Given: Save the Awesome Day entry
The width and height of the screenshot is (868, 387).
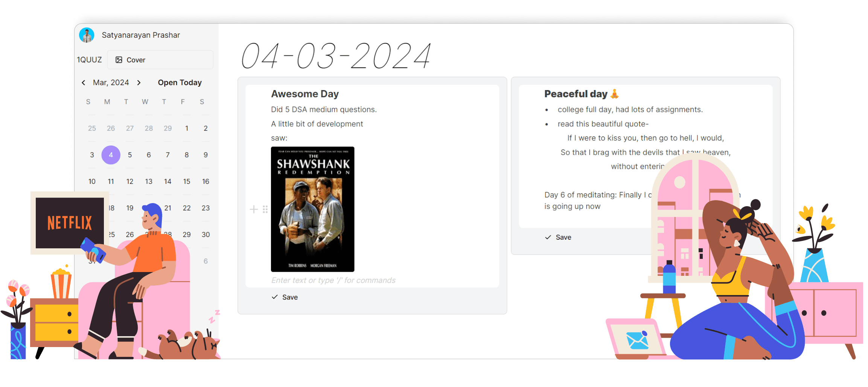Looking at the screenshot, I should 285,297.
